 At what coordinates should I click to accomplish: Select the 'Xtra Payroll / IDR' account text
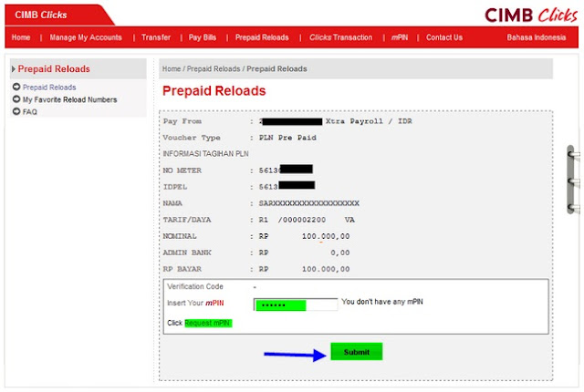(369, 121)
